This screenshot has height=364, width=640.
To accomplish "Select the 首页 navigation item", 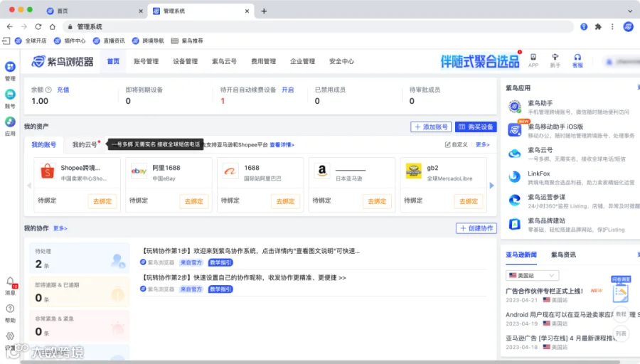I will [x=113, y=61].
